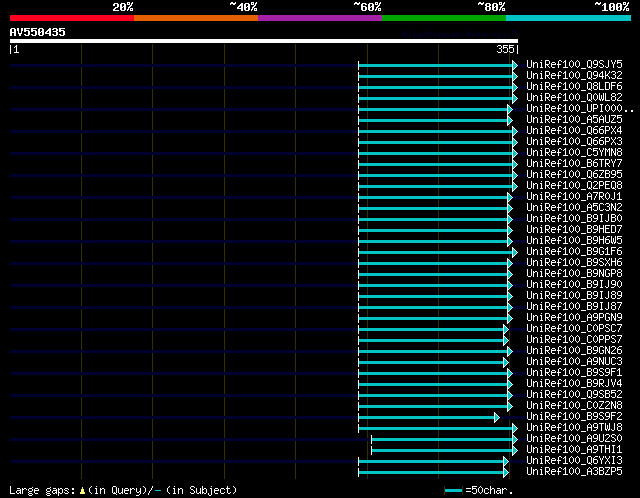Select label UniRef100_Q2PEQ8
640x498 pixels.
click(x=574, y=186)
